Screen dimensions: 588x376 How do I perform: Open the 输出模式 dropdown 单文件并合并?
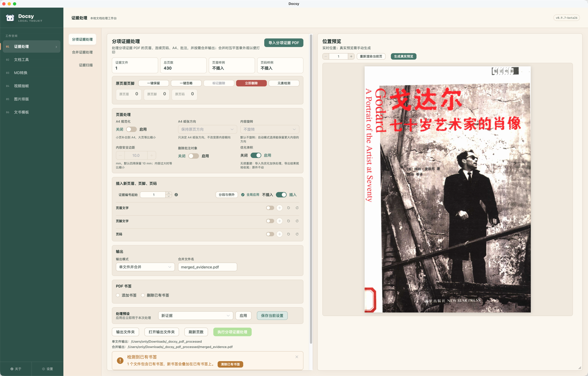coord(145,267)
